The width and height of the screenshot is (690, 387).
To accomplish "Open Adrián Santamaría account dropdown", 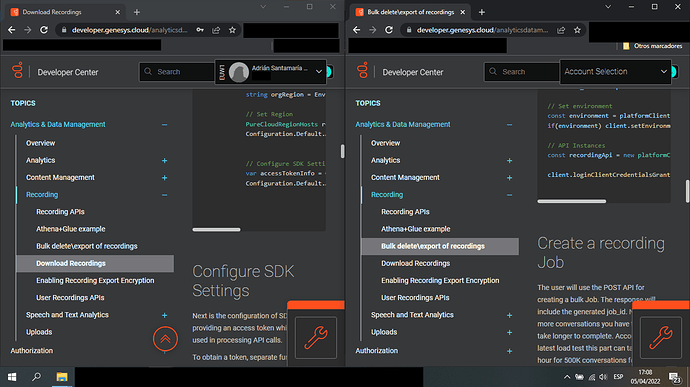I will coord(271,71).
